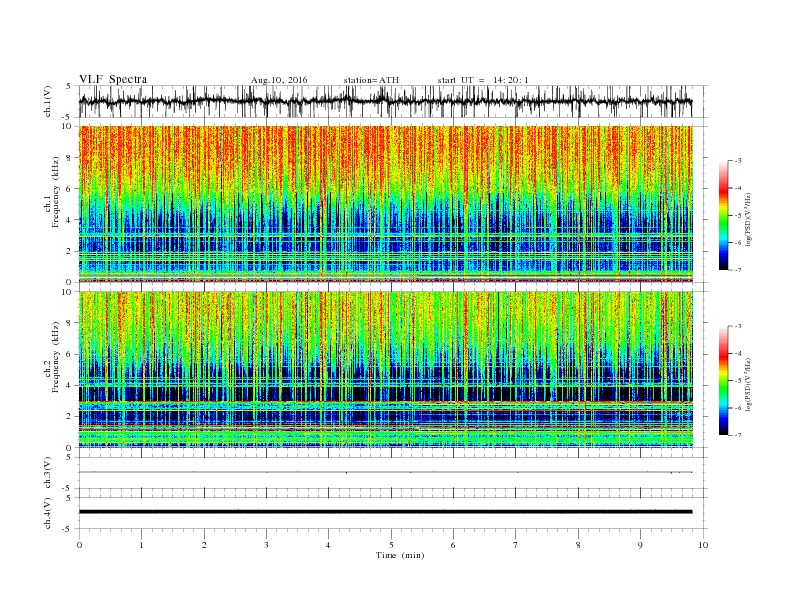Click the date text 'Aug.10, 2016'

(x=279, y=80)
